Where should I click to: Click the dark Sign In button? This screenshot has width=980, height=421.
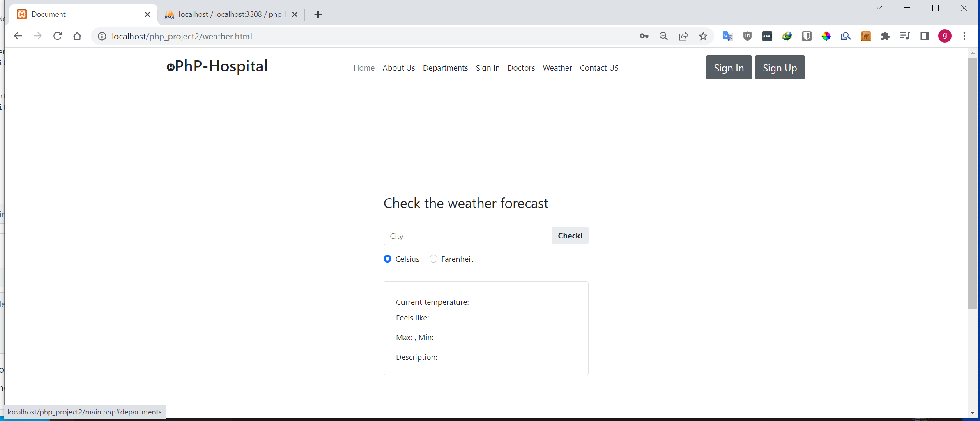pyautogui.click(x=729, y=67)
